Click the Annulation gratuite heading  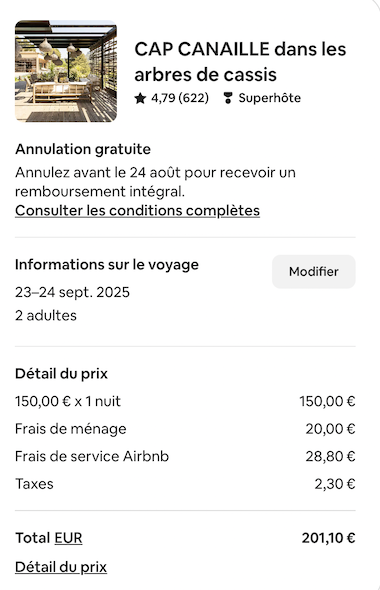(83, 149)
